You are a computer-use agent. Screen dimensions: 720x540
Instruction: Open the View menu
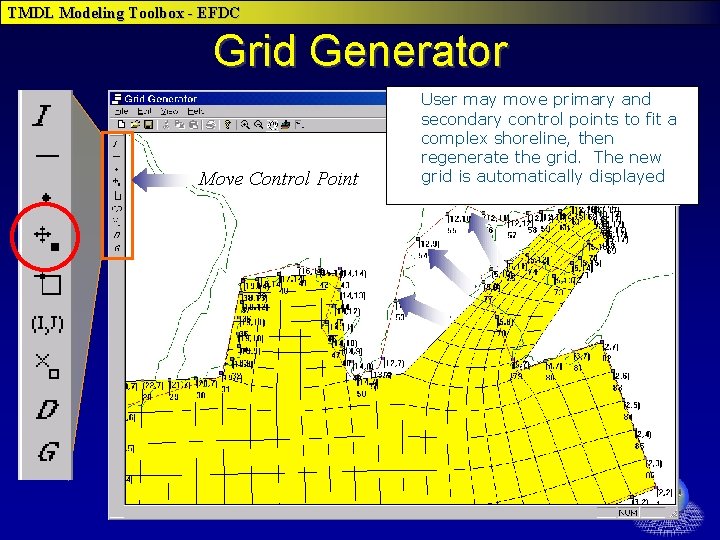pos(169,112)
